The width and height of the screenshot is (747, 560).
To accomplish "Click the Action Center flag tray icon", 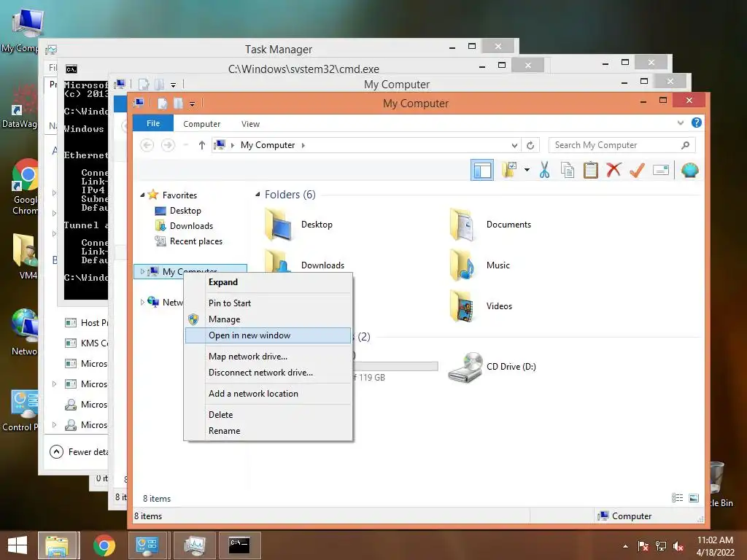I will pyautogui.click(x=643, y=546).
